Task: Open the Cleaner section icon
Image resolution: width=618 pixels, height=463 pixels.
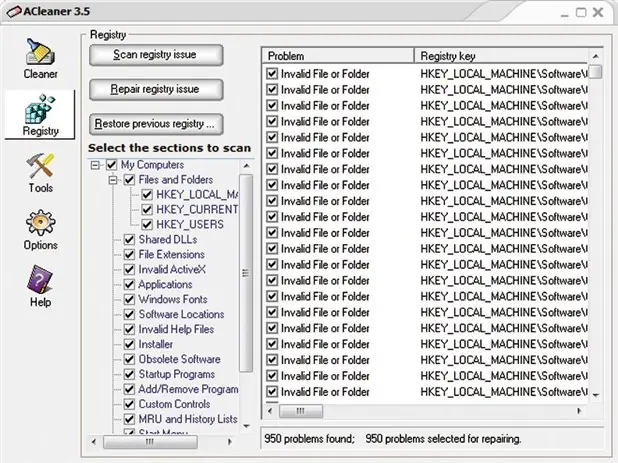Action: pos(40,52)
